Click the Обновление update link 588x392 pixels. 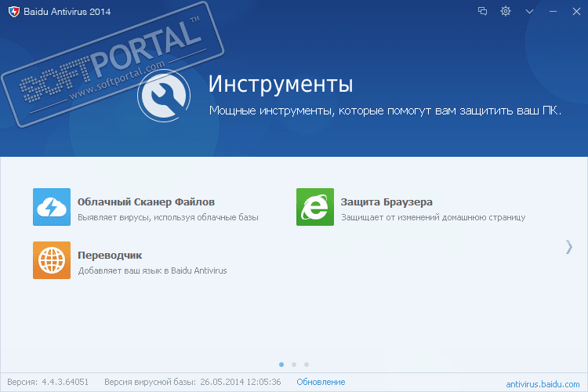(321, 382)
